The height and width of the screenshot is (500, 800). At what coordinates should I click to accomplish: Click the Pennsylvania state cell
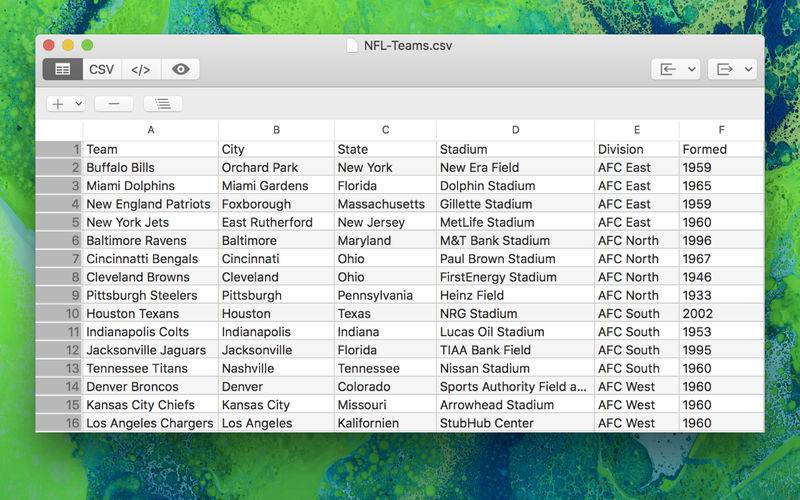(x=385, y=295)
